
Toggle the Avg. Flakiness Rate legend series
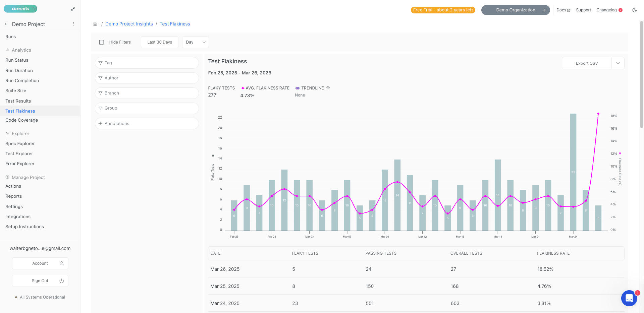click(265, 88)
